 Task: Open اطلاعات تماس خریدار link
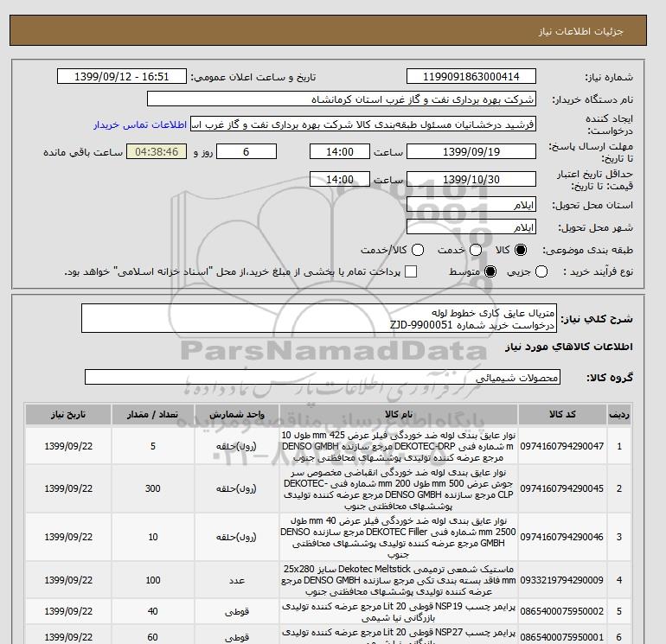point(140,124)
